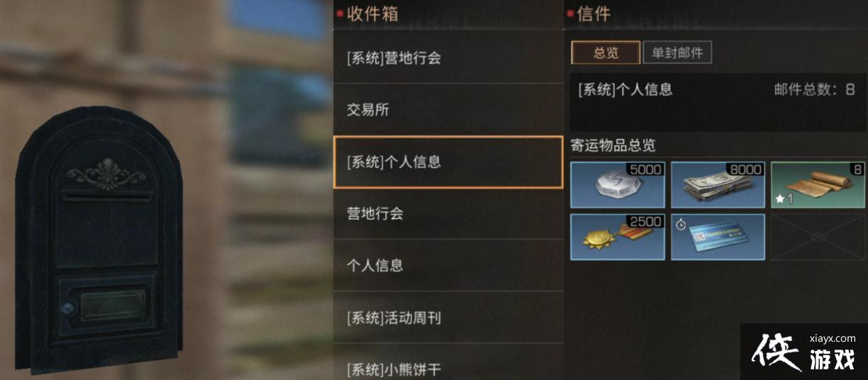Click the 信件 letters panel header
Screen dimensions: 868x380
(594, 13)
